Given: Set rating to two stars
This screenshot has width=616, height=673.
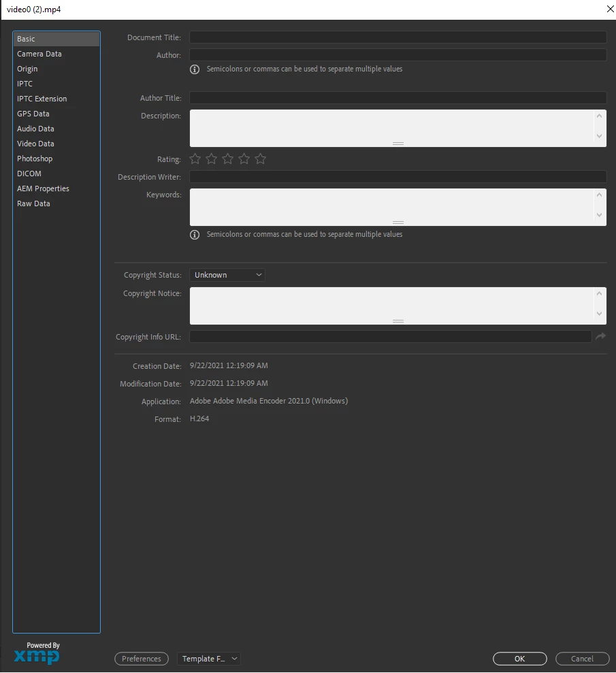Looking at the screenshot, I should click(211, 159).
